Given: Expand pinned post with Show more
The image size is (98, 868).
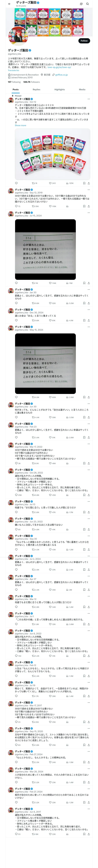Looking at the screenshot, I should click(x=20, y=125).
